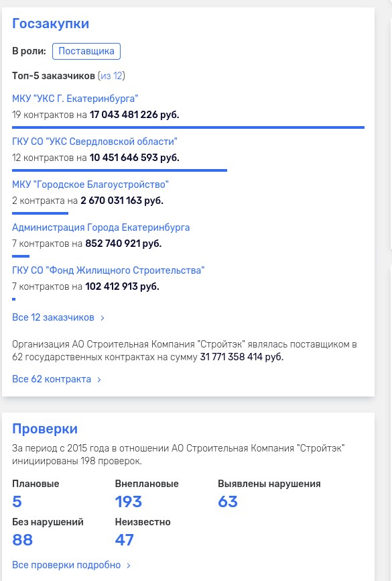Viewport: 392px width, 581px height.
Task: Click the 'Плановые' label
Action: 36,484
